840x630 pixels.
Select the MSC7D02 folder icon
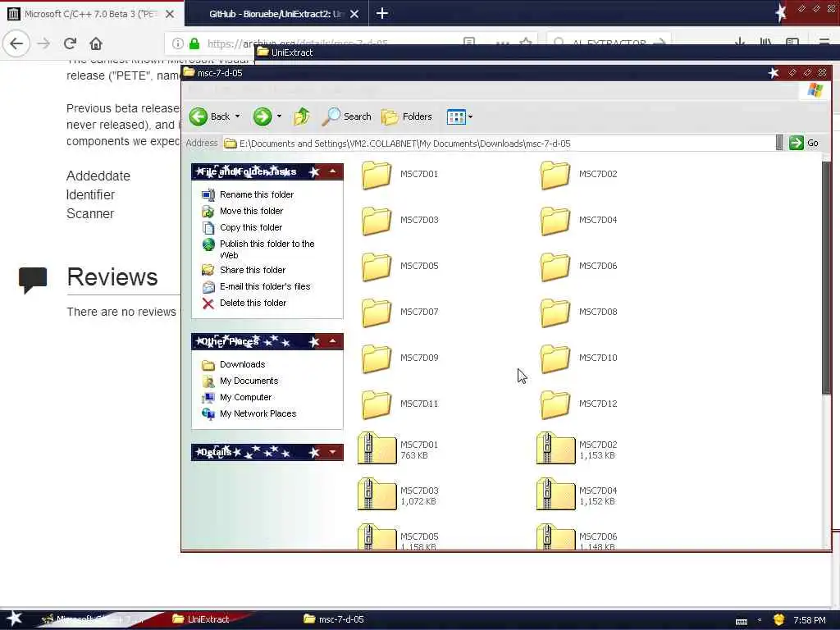coord(555,175)
